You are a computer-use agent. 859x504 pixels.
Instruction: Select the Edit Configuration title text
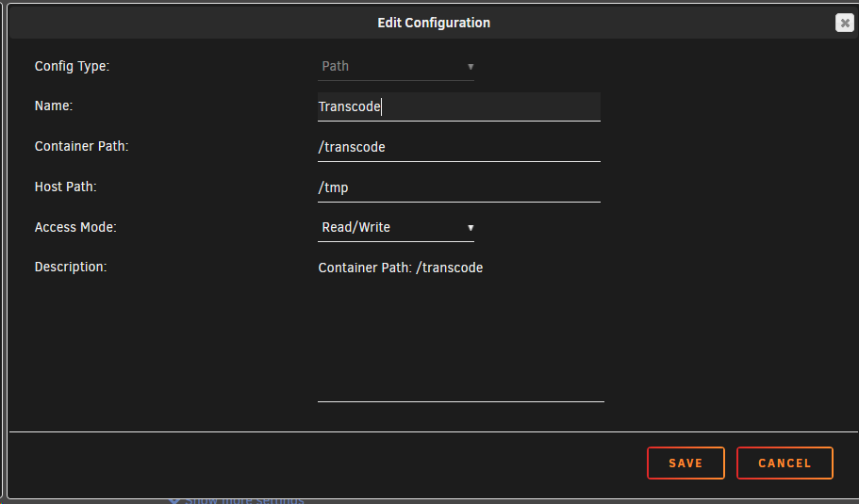pyautogui.click(x=434, y=23)
